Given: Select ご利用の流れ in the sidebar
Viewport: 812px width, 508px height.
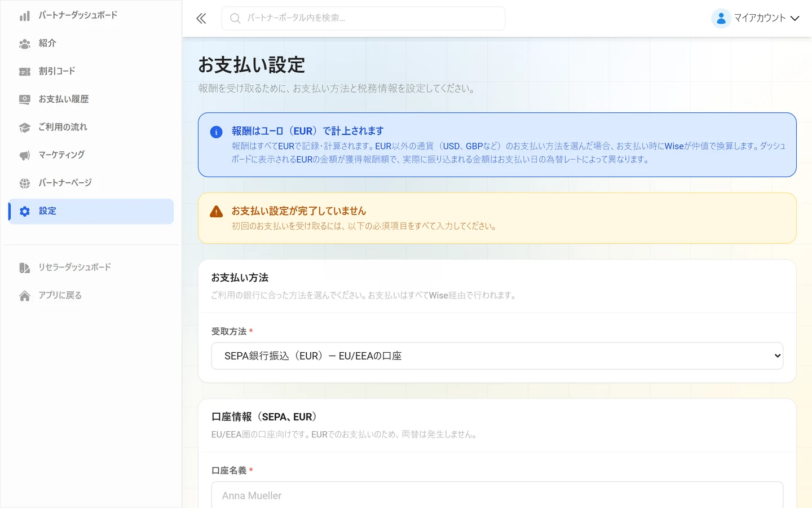Looking at the screenshot, I should (91, 127).
